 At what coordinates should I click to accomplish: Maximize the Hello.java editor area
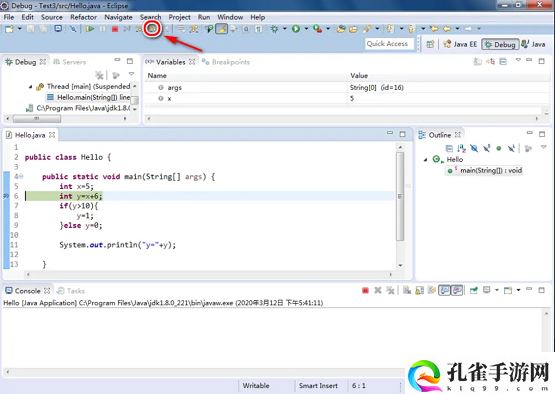402,134
